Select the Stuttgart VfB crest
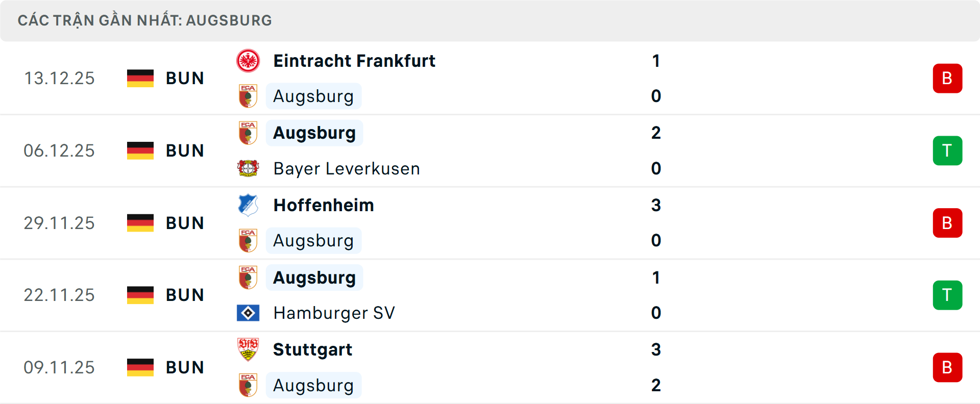 pos(249,349)
